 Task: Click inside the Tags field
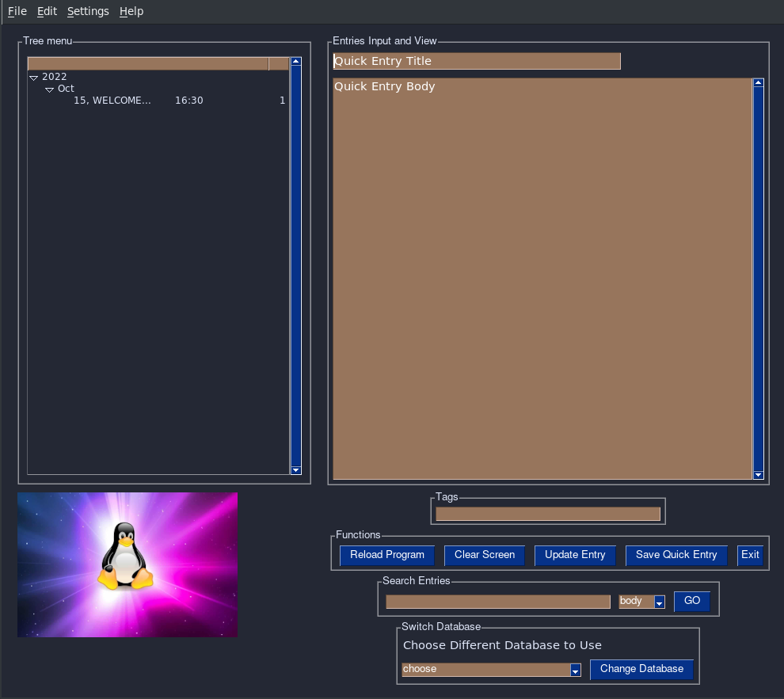coord(548,512)
